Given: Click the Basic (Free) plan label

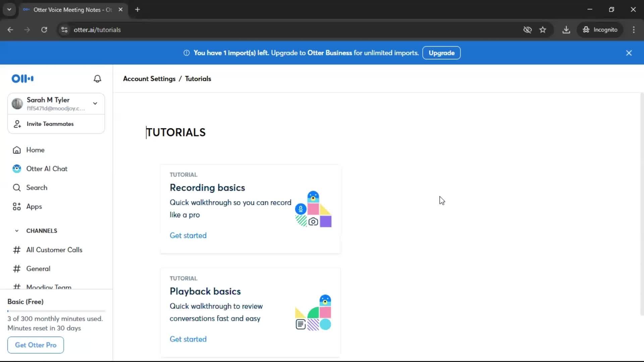Looking at the screenshot, I should [x=25, y=302].
